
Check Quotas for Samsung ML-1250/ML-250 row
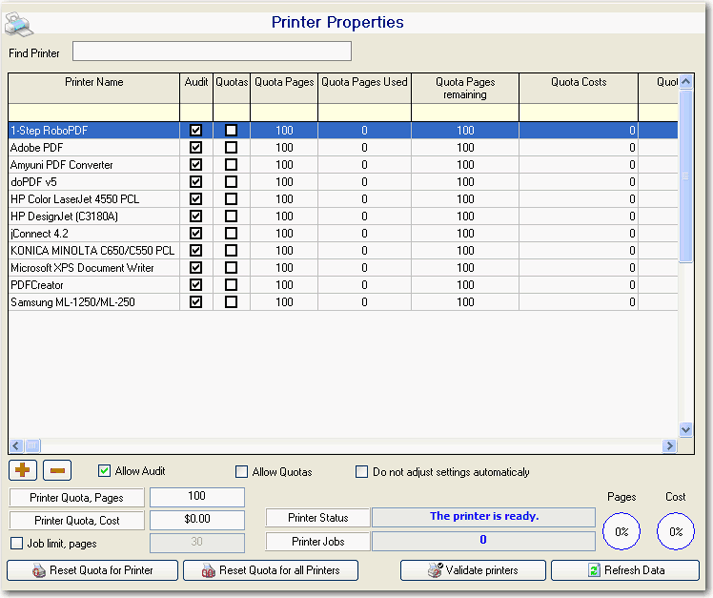[231, 302]
